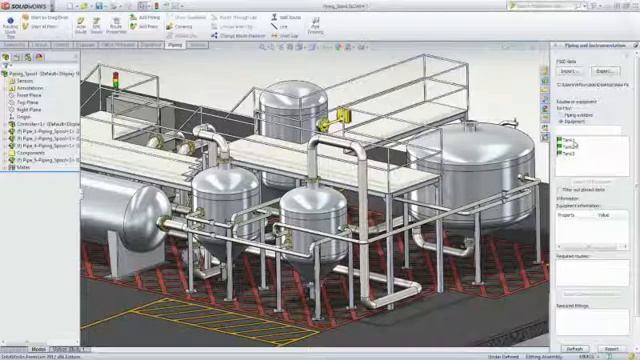Click the Add Point tool

pyautogui.click(x=144, y=27)
